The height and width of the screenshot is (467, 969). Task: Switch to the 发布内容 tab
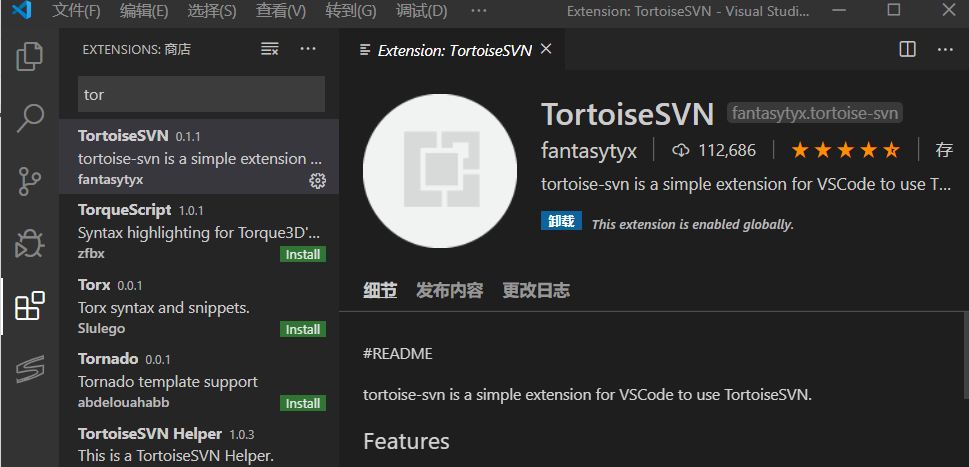pos(449,290)
